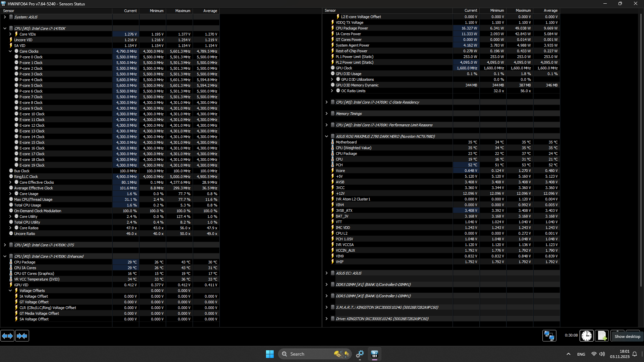Click the Wi-Fi network tray icon

tap(594, 354)
